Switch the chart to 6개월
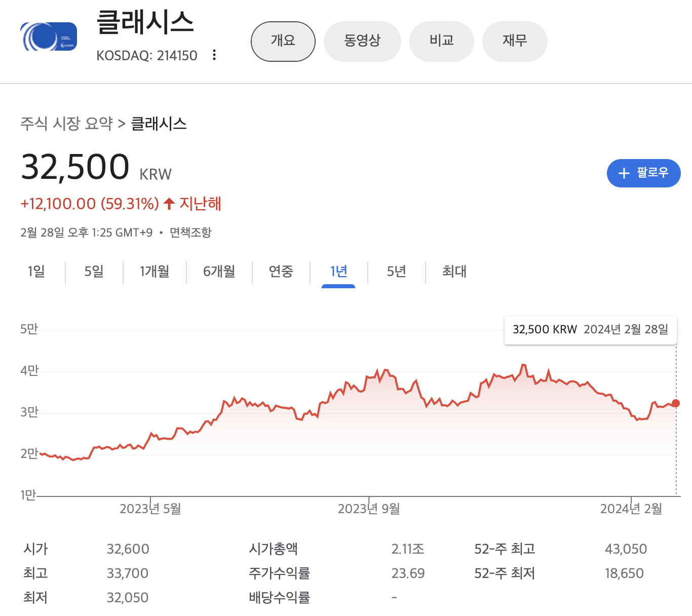 (219, 272)
